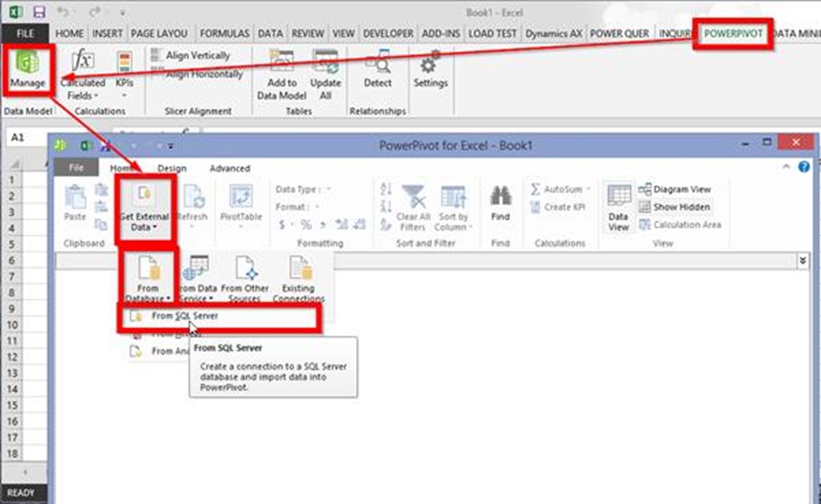Switch to the INSERT ribbon tab
The width and height of the screenshot is (821, 504).
107,34
